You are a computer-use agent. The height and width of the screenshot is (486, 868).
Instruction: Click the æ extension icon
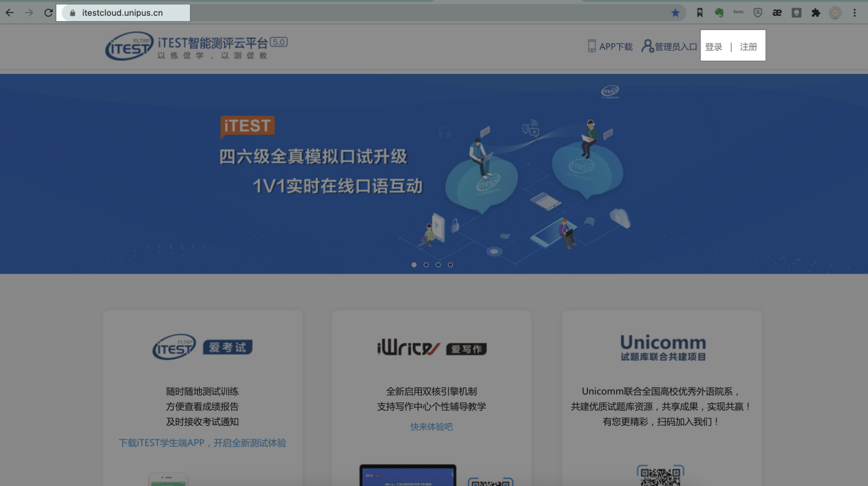coord(777,13)
